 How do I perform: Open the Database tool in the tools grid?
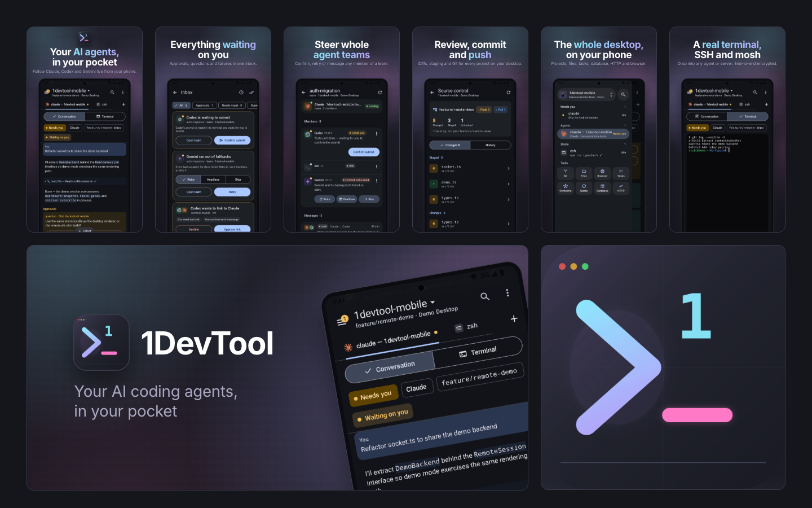coord(602,187)
